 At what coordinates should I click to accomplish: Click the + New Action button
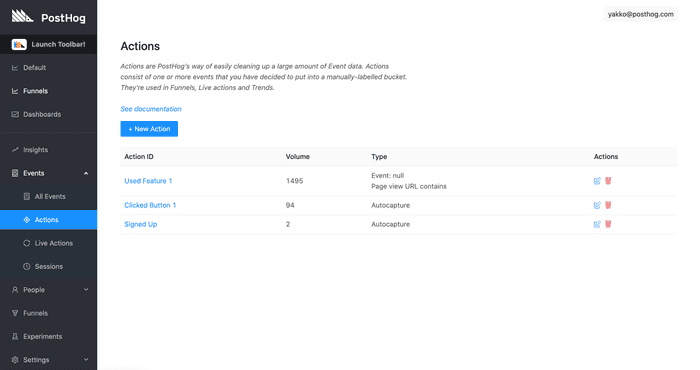tap(149, 129)
